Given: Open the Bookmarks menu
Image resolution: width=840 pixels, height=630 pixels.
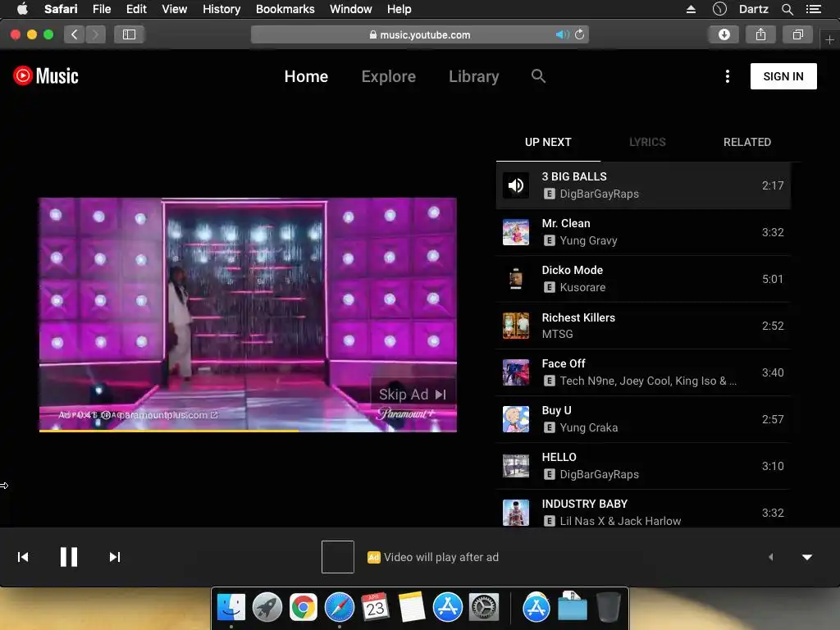Looking at the screenshot, I should point(285,9).
